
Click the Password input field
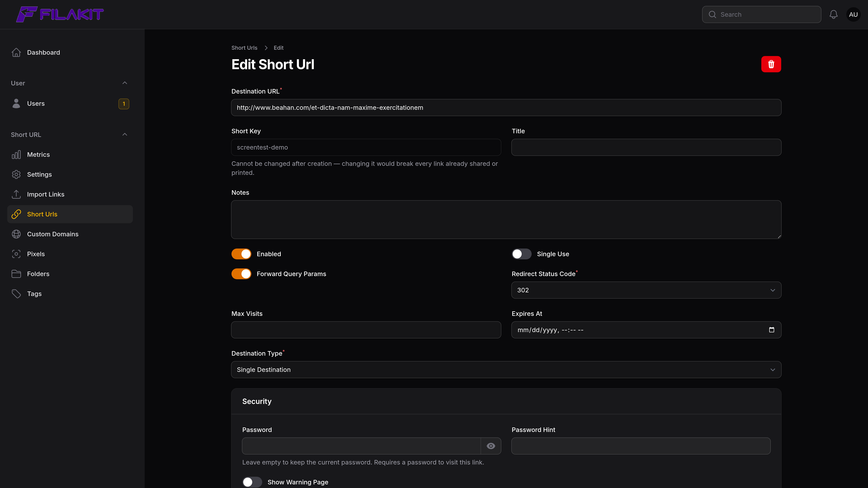pos(361,446)
